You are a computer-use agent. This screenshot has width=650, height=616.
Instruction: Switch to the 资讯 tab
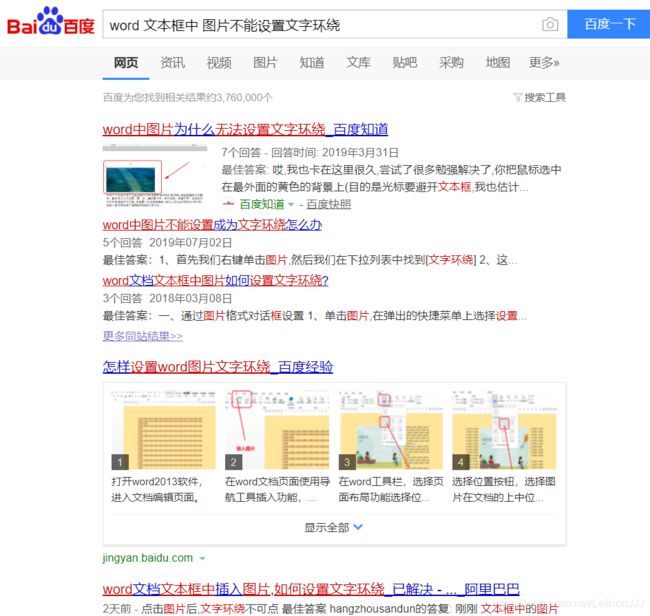172,63
